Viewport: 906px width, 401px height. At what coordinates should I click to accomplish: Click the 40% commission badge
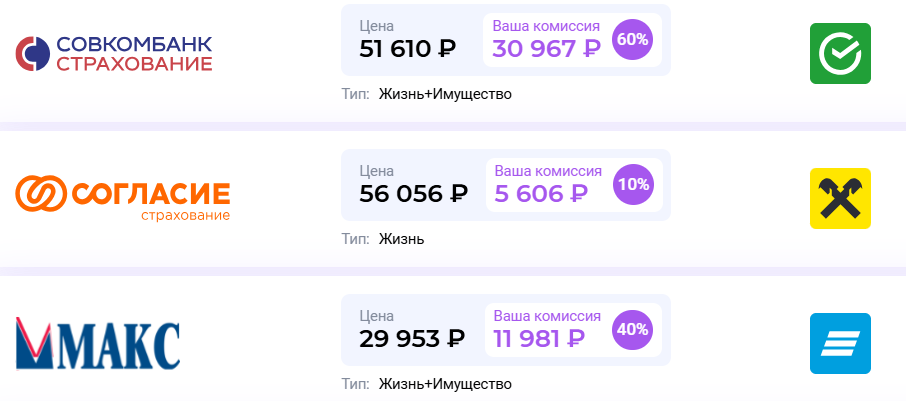click(633, 329)
